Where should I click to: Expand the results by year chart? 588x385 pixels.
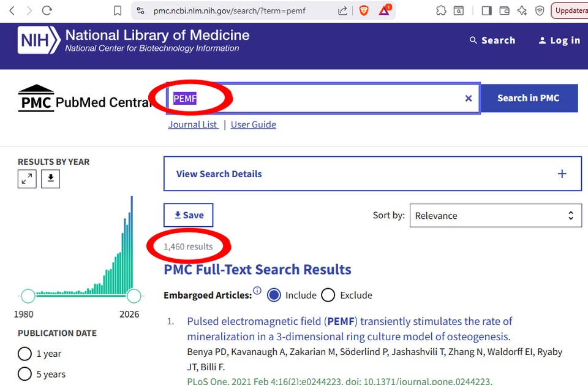pos(27,179)
